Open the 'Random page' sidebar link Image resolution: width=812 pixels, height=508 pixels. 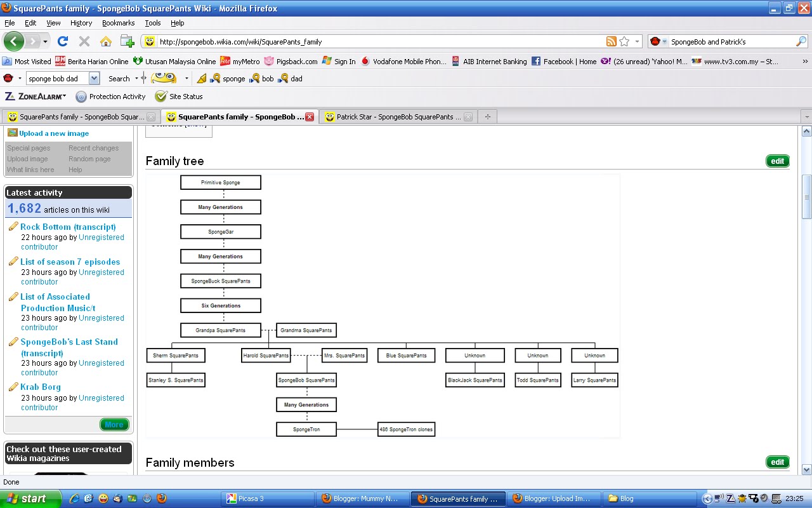pyautogui.click(x=89, y=159)
